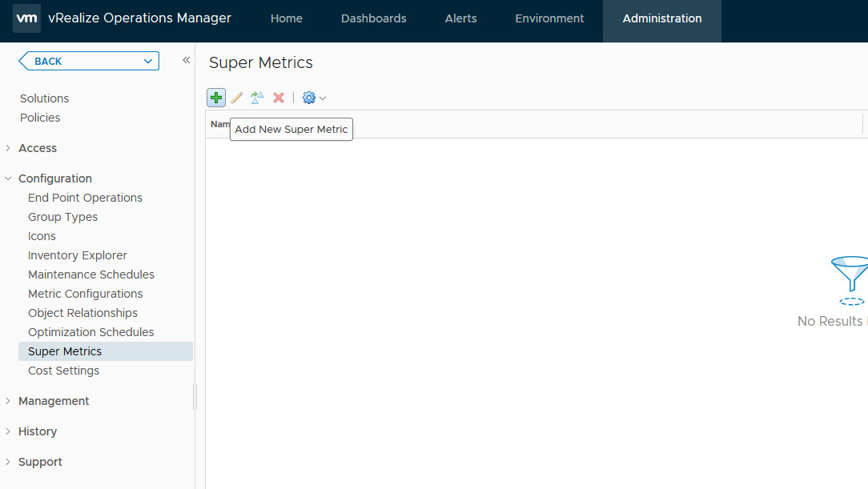Image resolution: width=868 pixels, height=489 pixels.
Task: Click the green plus Add Super Metric icon
Action: coord(216,98)
